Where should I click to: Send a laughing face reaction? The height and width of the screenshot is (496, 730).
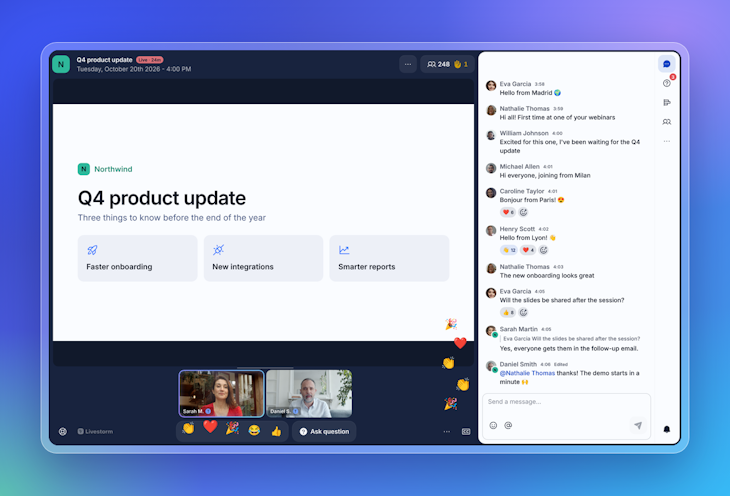(x=254, y=430)
